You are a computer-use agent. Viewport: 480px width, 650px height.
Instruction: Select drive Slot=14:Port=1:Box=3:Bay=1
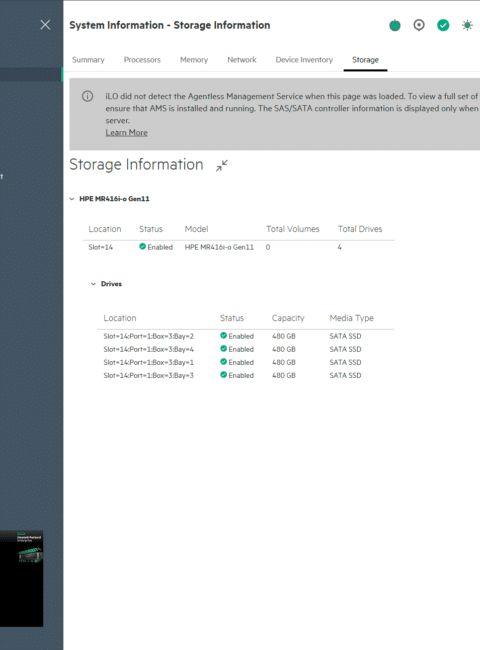[148, 362]
